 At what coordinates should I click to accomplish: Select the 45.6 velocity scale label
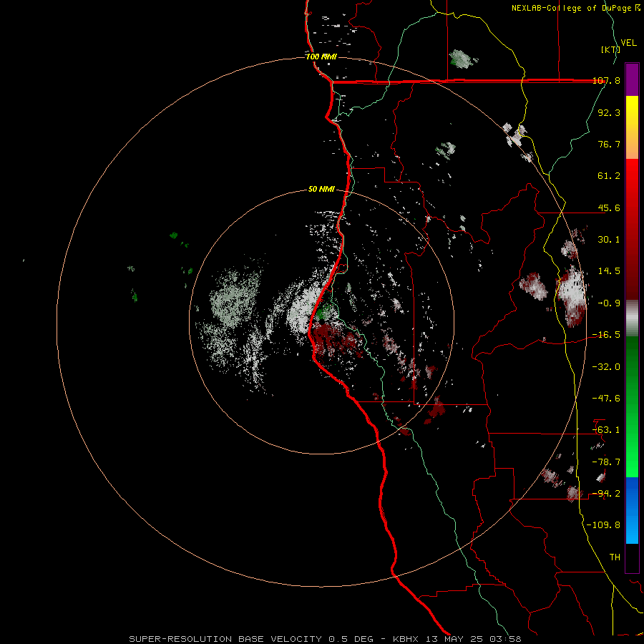[609, 208]
